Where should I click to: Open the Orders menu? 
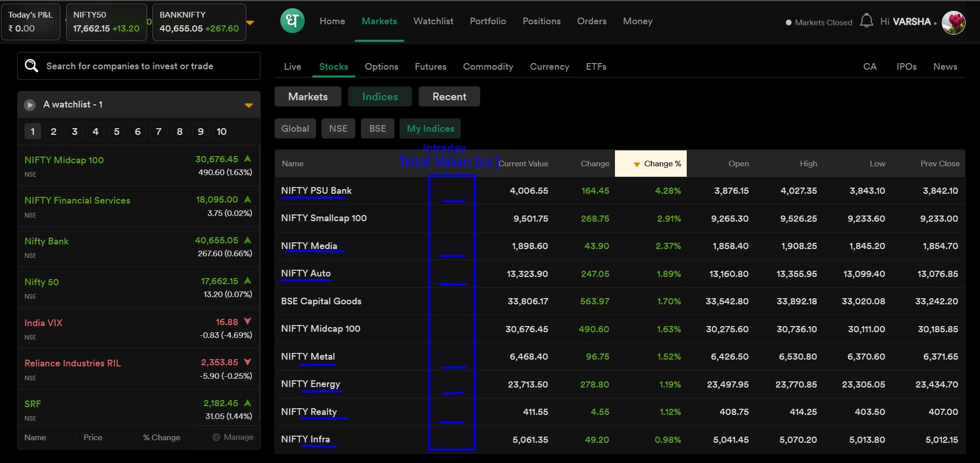(592, 21)
